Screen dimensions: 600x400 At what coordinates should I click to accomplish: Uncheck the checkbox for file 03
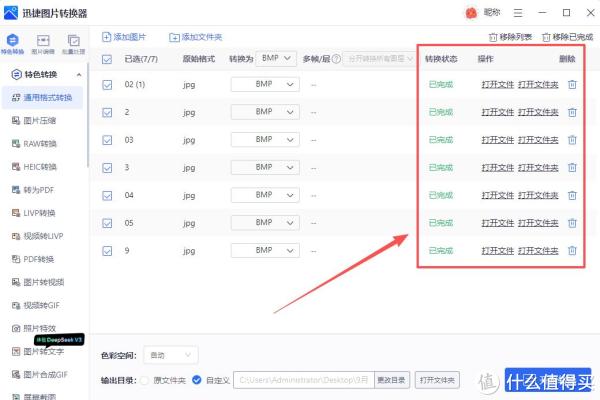tap(107, 140)
